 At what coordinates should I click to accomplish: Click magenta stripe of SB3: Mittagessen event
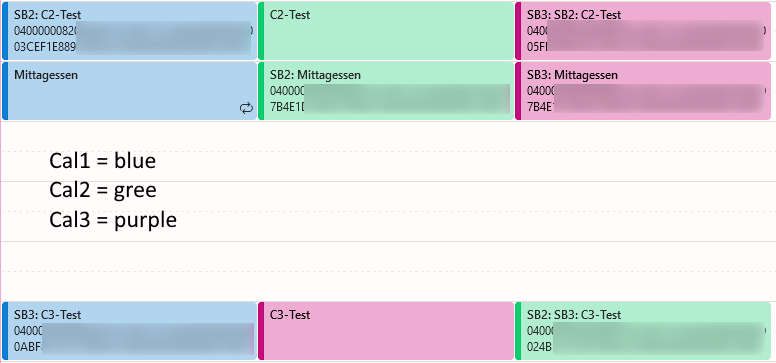coord(518,91)
